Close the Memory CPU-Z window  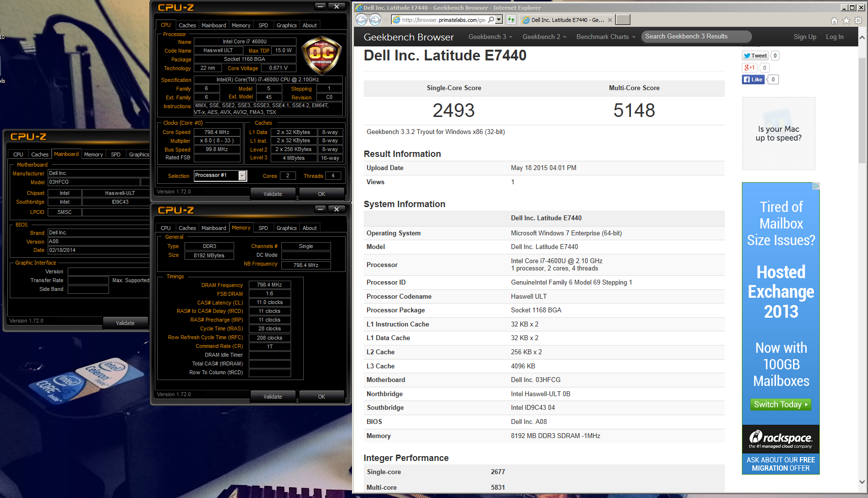point(336,209)
